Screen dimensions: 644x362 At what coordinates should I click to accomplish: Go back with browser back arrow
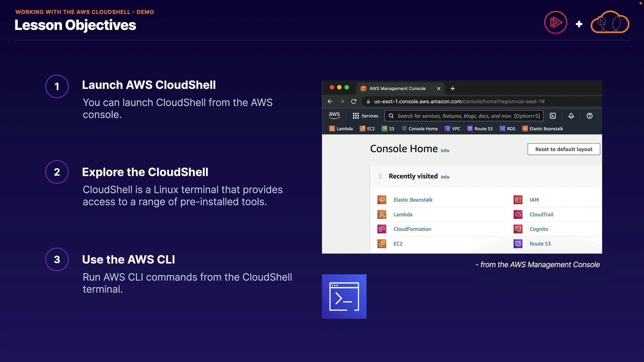point(330,101)
